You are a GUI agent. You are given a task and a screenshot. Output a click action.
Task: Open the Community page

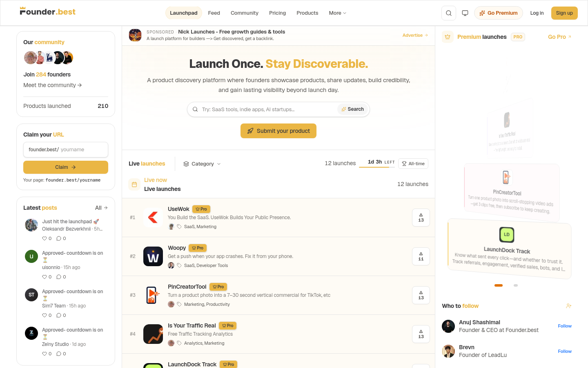[x=245, y=13]
